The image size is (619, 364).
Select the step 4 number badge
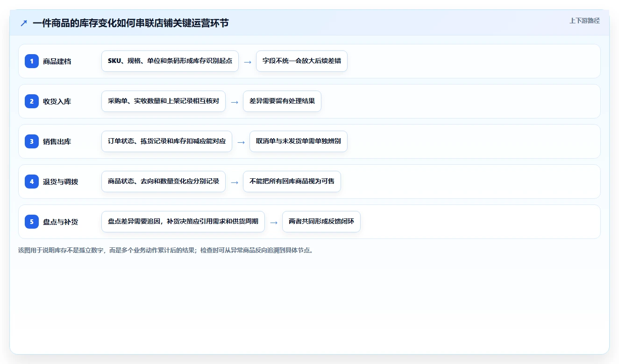tap(32, 182)
